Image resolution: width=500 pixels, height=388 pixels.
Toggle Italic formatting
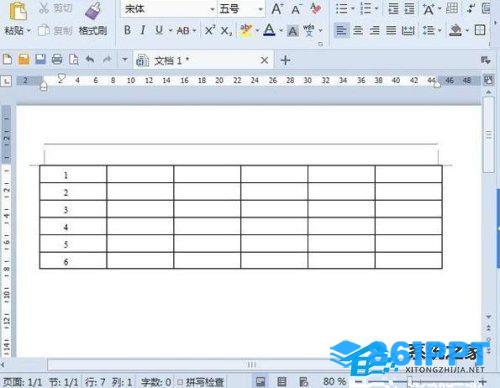click(x=143, y=31)
